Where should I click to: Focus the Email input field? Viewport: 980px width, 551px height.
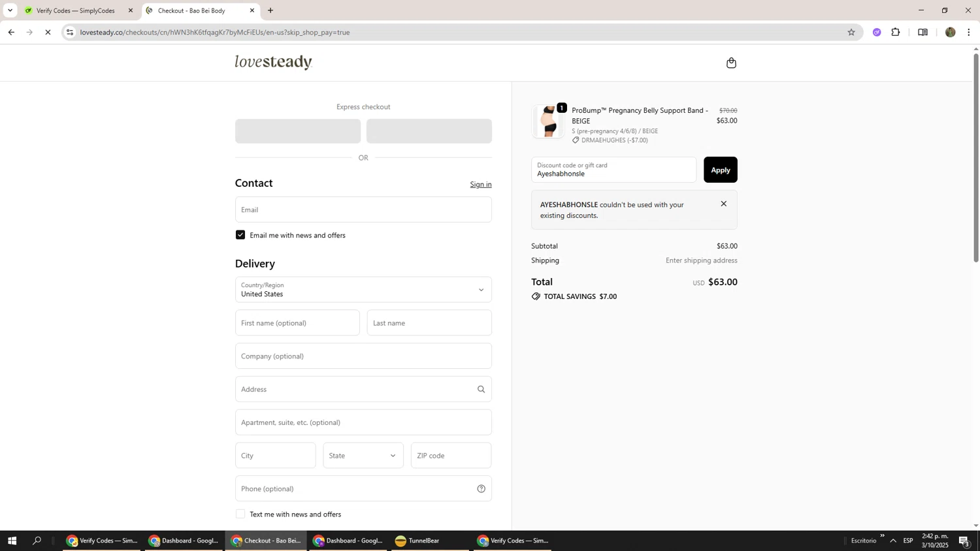point(363,210)
